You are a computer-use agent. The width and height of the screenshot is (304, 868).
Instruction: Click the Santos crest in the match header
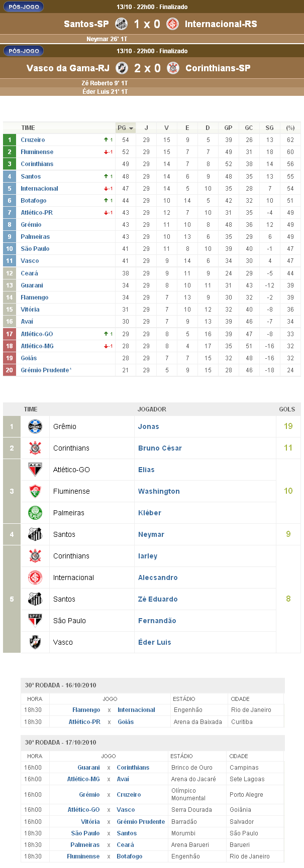(121, 24)
